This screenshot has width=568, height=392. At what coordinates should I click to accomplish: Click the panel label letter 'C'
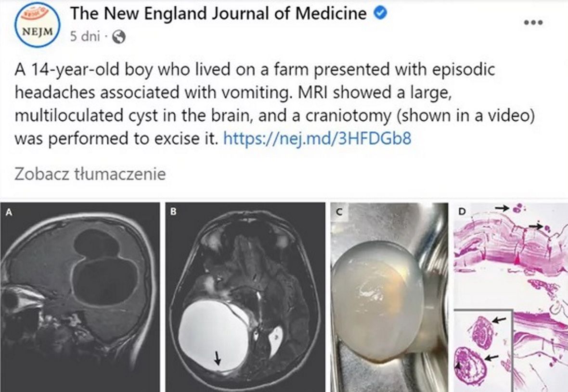click(x=339, y=211)
